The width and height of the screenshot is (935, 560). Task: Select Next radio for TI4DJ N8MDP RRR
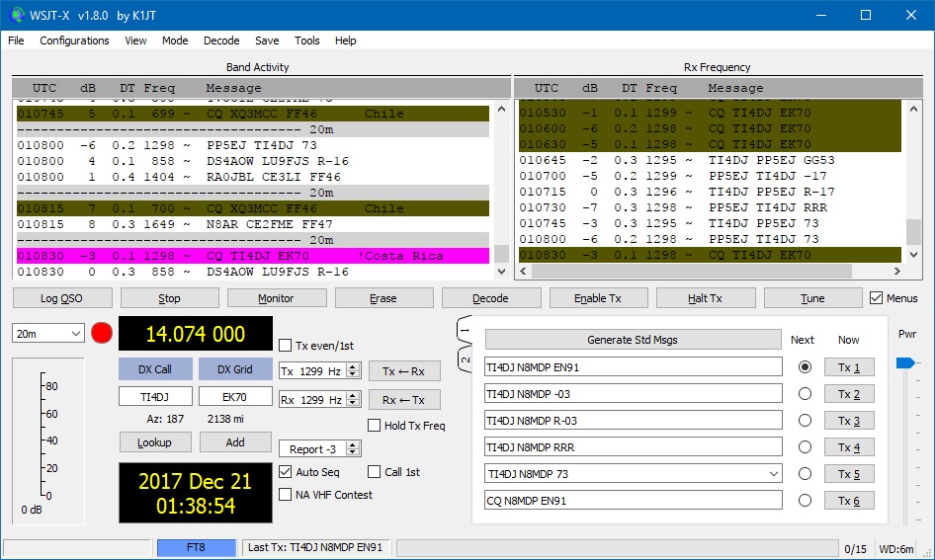pyautogui.click(x=805, y=446)
